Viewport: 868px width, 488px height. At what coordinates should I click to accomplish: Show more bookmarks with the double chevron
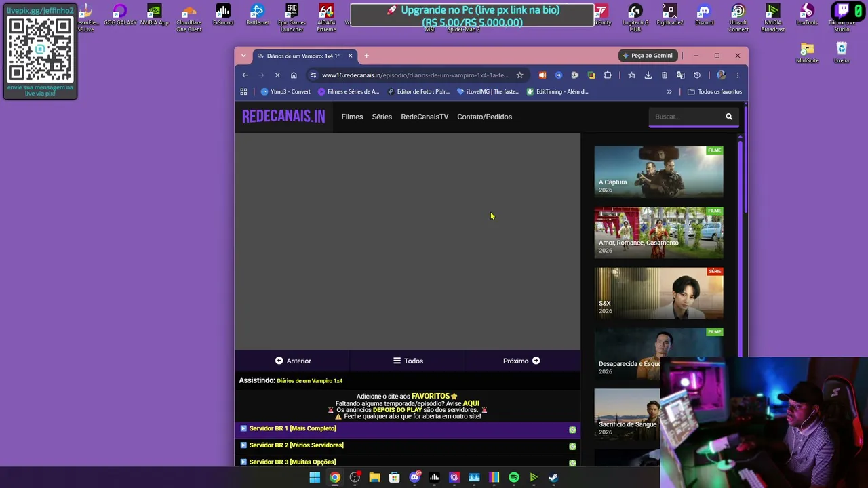point(669,91)
